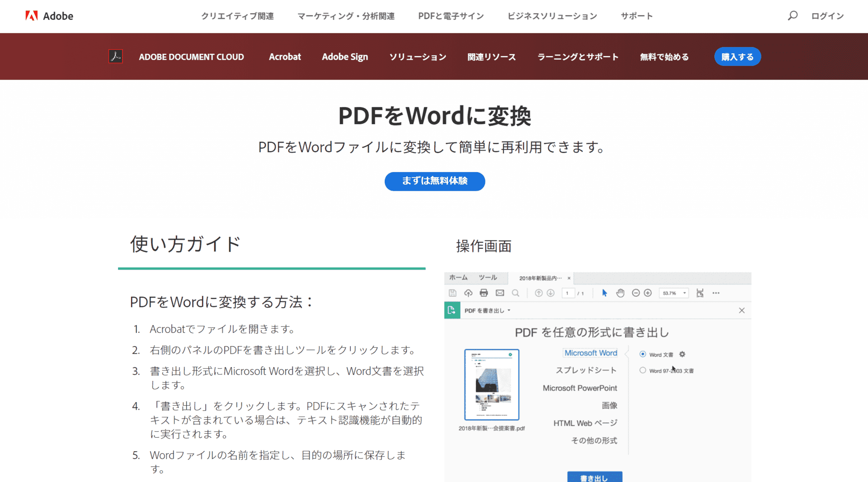This screenshot has width=868, height=482.
Task: Click the zoom in plus icon
Action: coord(648,293)
